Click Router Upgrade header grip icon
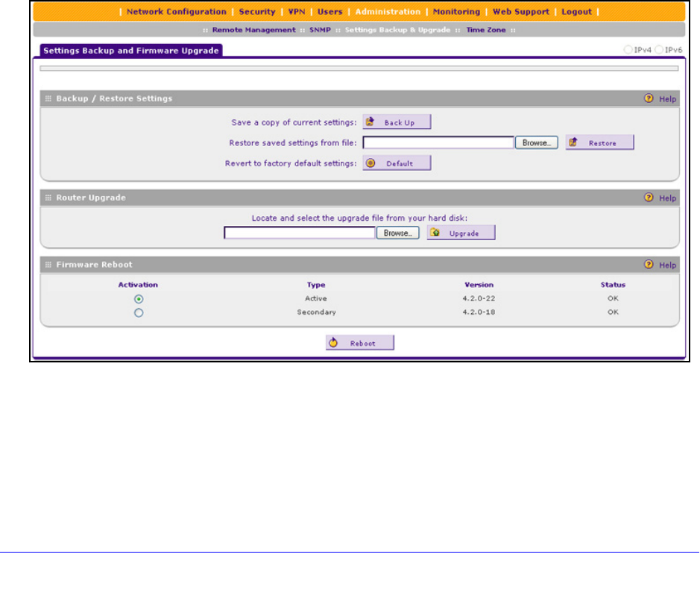The width and height of the screenshot is (700, 604). (48, 198)
